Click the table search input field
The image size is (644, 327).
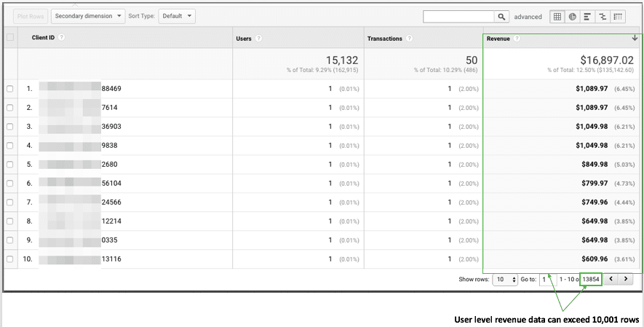click(458, 16)
